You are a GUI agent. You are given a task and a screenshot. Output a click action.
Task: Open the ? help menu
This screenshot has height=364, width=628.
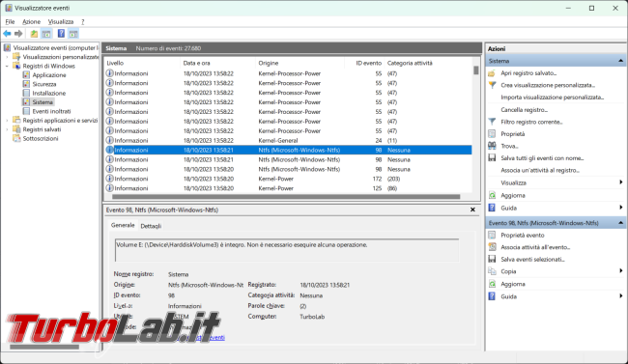click(82, 21)
